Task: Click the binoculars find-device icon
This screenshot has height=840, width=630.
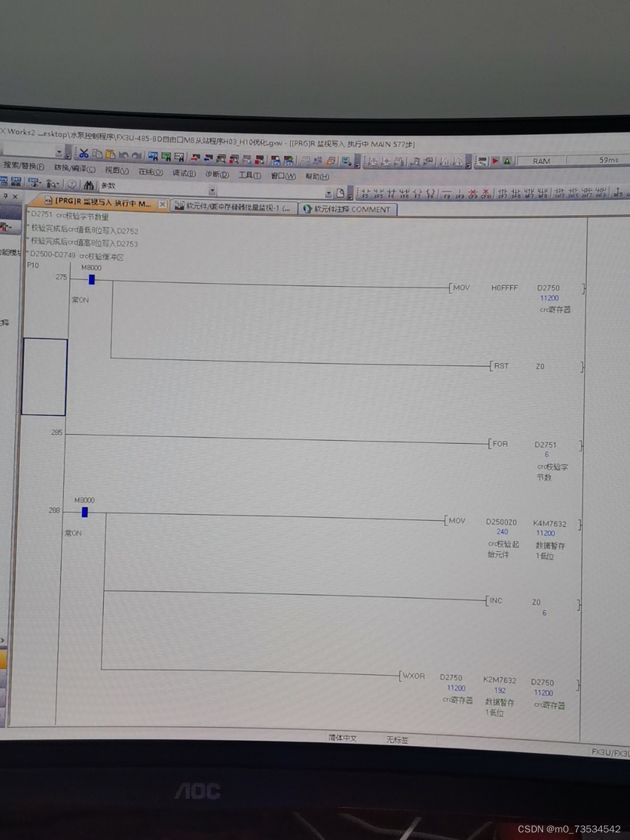Action: [88, 184]
